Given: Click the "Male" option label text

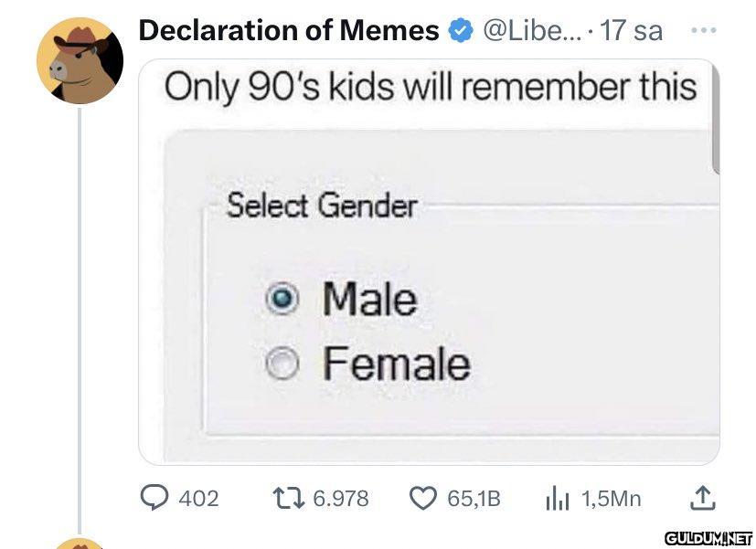Looking at the screenshot, I should pos(369,299).
